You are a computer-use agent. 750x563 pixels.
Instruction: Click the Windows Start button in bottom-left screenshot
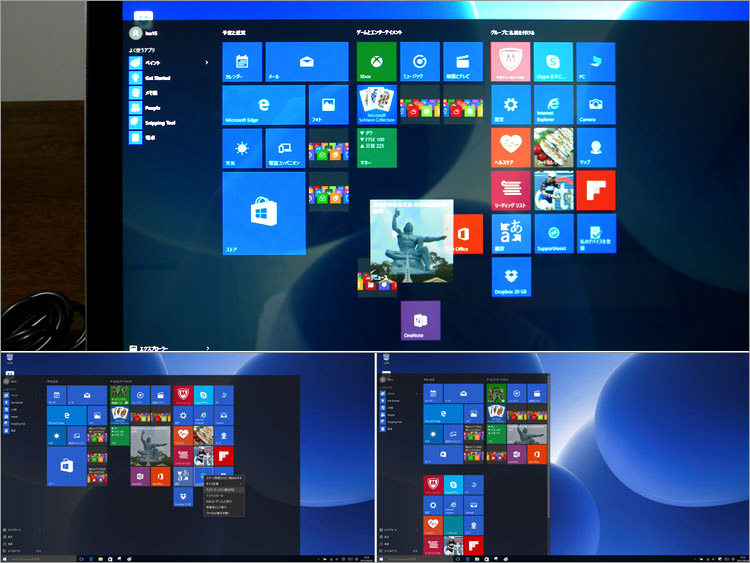tap(5, 559)
